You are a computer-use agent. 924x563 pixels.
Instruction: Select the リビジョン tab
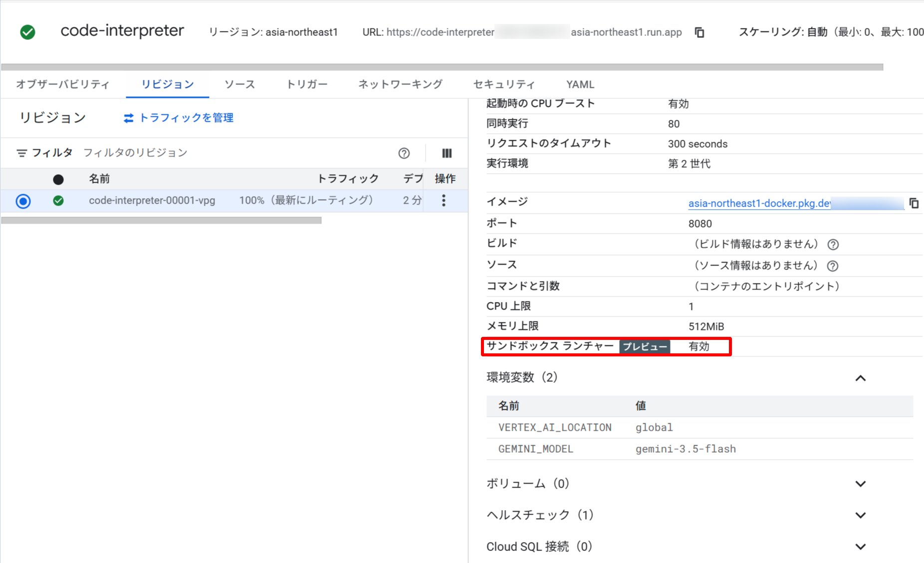[168, 84]
